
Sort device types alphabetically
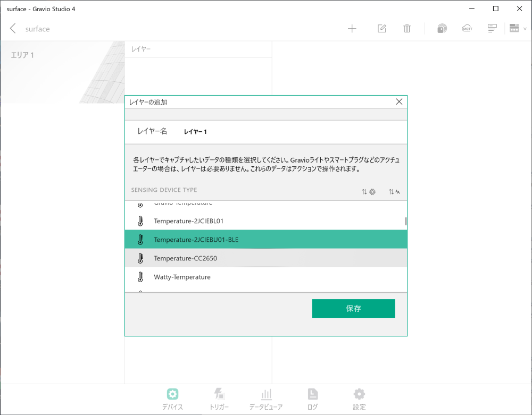pos(394,191)
